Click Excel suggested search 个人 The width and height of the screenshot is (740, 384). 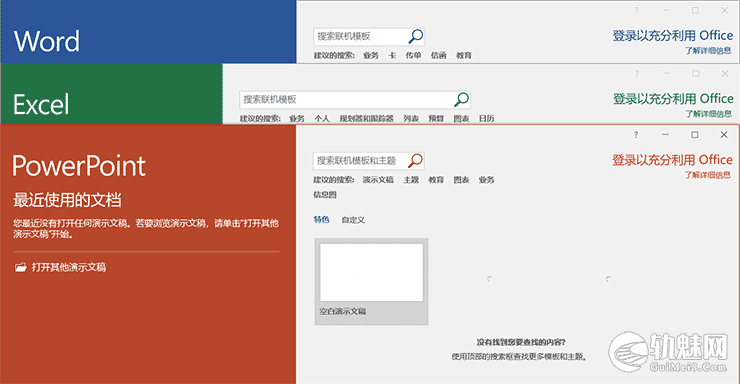(x=322, y=118)
